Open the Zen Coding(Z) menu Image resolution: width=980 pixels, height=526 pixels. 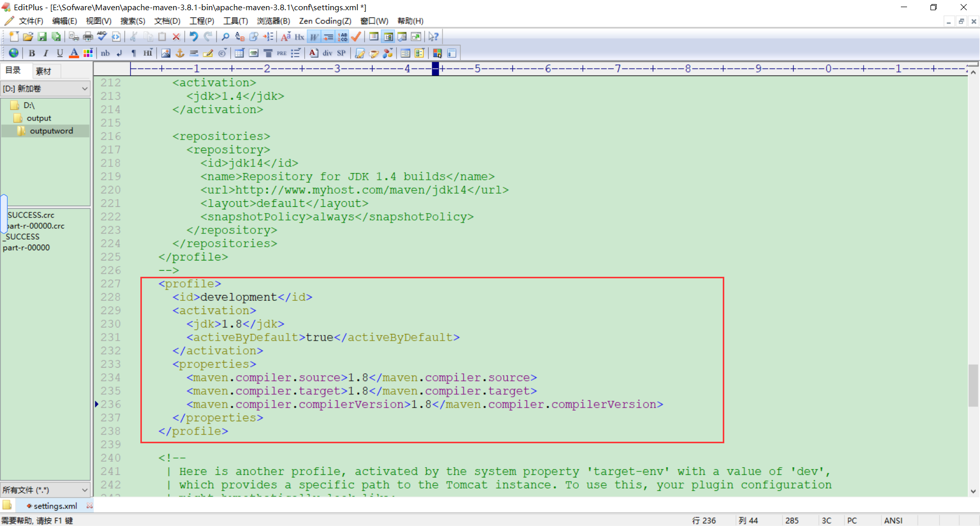[x=325, y=21]
